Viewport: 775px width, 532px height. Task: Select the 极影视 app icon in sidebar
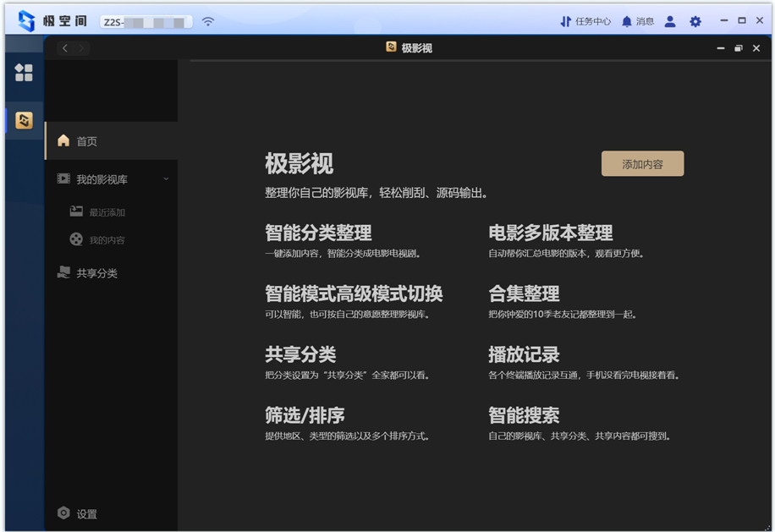[24, 120]
